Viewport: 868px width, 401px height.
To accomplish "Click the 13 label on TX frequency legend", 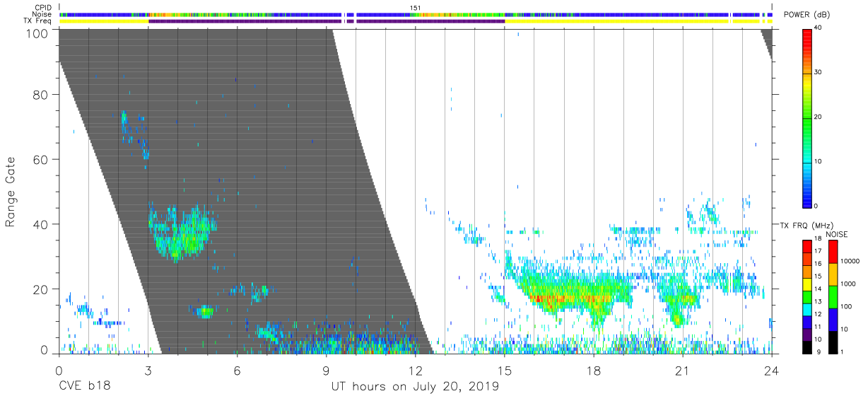I will [x=817, y=301].
